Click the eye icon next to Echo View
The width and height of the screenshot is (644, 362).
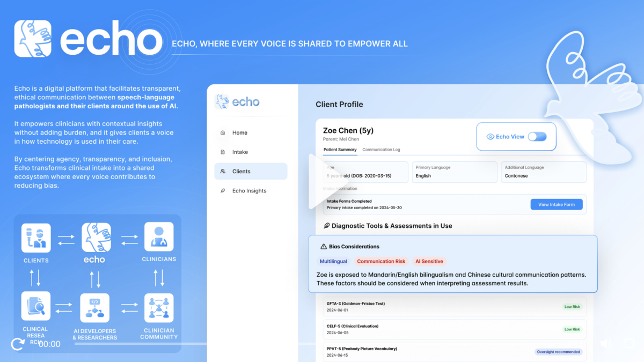490,137
